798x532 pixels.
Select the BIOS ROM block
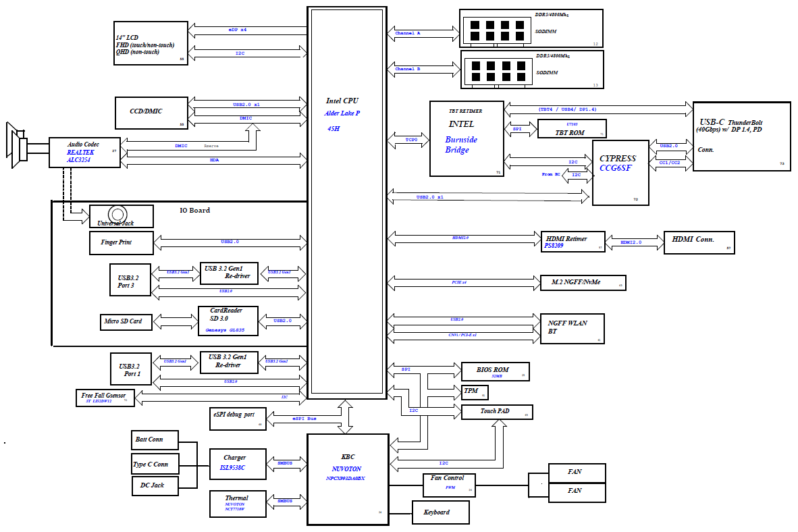tap(494, 371)
